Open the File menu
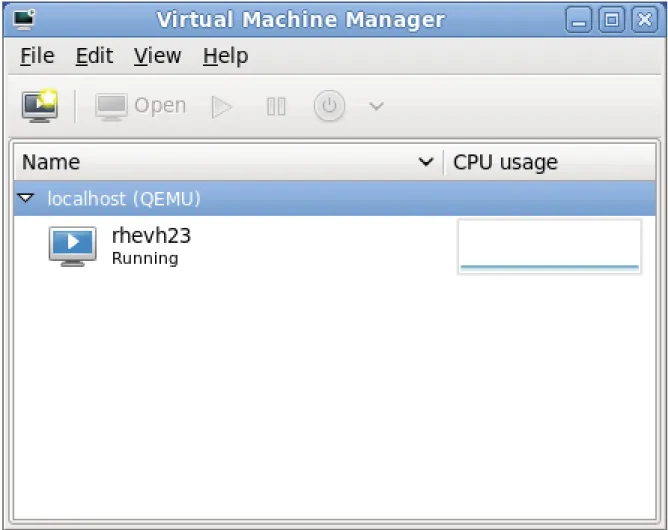This screenshot has height=530, width=668. [x=37, y=56]
